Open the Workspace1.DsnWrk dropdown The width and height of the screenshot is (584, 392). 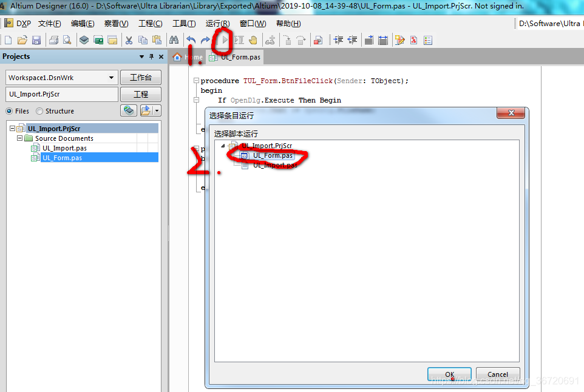click(111, 78)
